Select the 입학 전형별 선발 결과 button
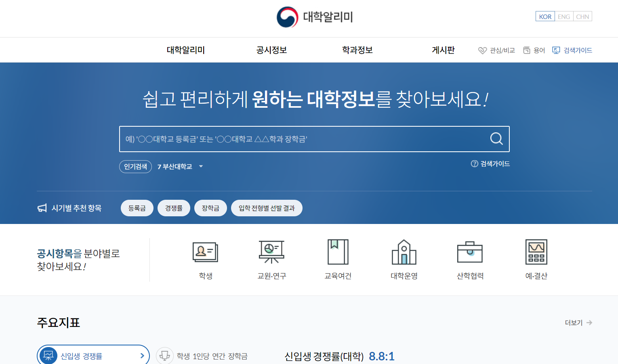Image resolution: width=618 pixels, height=364 pixels. [x=267, y=208]
